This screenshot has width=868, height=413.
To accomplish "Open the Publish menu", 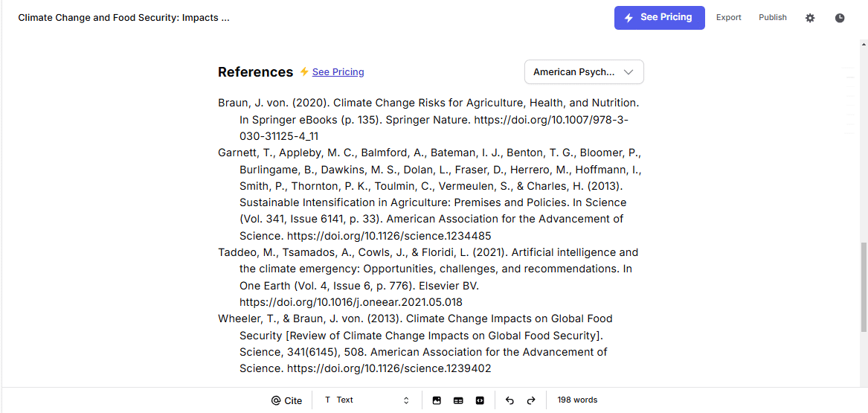I will pos(773,18).
